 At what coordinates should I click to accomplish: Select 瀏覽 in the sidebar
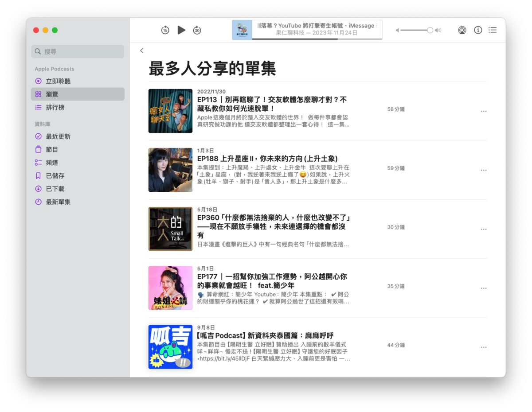coord(78,94)
